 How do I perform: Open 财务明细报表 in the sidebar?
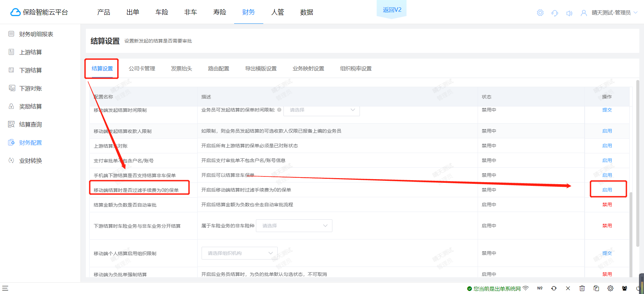click(x=36, y=34)
